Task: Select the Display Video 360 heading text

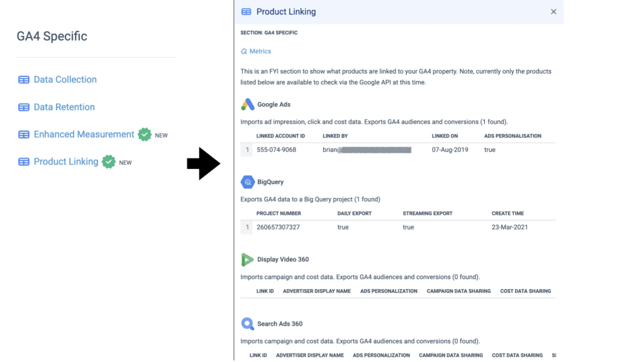Action: pos(283,260)
